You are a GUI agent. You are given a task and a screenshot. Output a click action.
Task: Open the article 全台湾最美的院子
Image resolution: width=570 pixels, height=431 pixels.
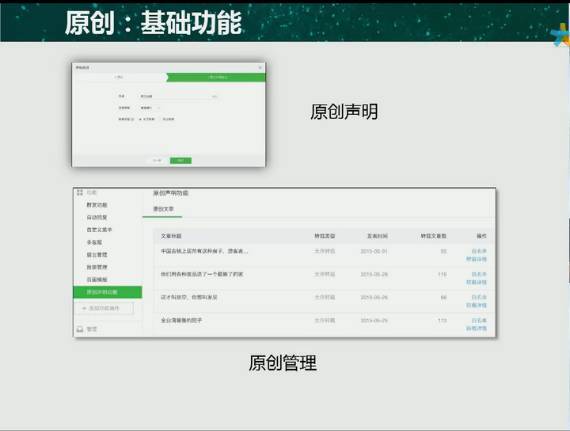(x=181, y=321)
